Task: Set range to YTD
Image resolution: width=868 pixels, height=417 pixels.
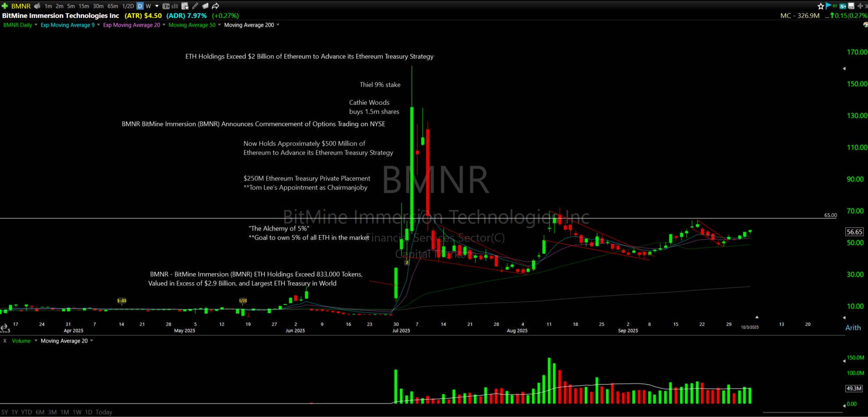Action: click(x=26, y=412)
